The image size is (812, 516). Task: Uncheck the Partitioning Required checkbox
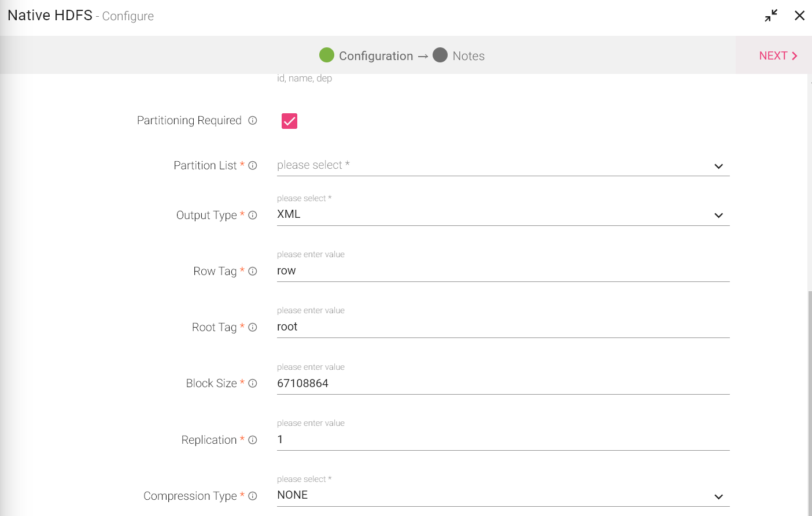(289, 121)
